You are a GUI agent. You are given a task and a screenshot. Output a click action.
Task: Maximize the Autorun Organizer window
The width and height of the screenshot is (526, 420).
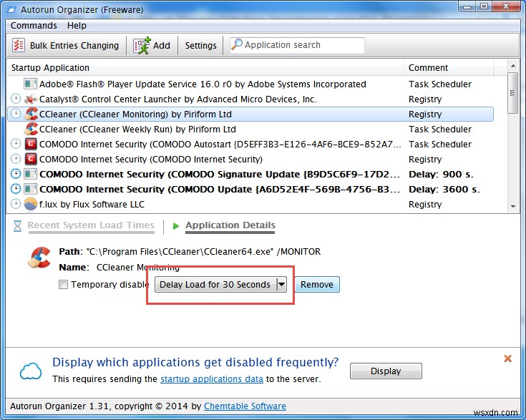pos(484,6)
